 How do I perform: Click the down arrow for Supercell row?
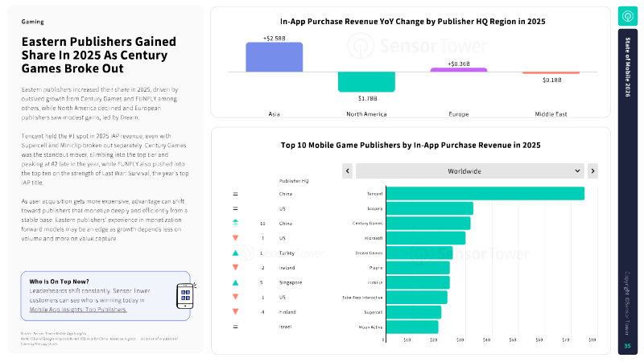pos(235,312)
